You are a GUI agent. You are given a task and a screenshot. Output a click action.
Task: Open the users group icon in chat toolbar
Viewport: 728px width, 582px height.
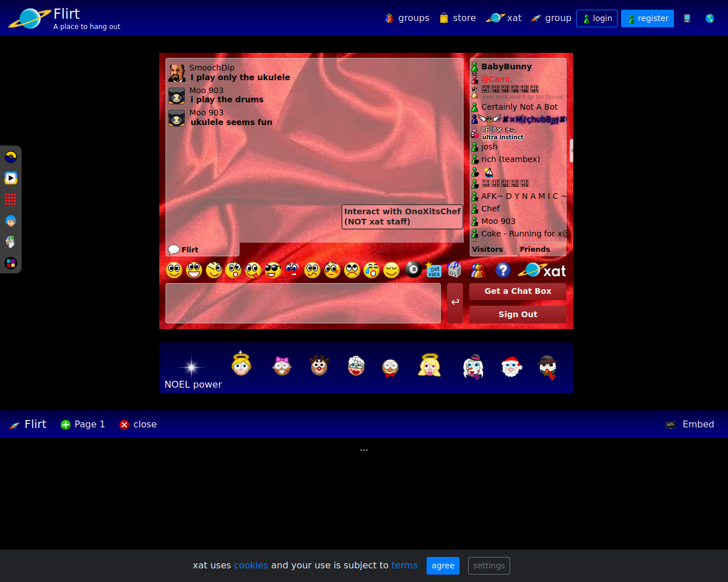coord(478,271)
